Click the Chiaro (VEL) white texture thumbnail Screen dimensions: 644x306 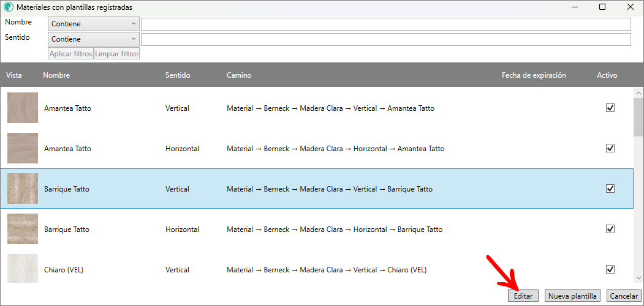tap(23, 269)
